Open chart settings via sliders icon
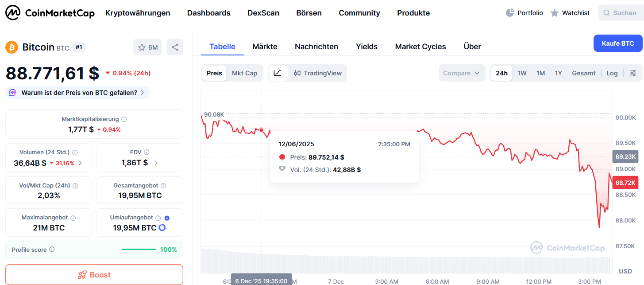This screenshot has height=285, width=644. pyautogui.click(x=633, y=73)
